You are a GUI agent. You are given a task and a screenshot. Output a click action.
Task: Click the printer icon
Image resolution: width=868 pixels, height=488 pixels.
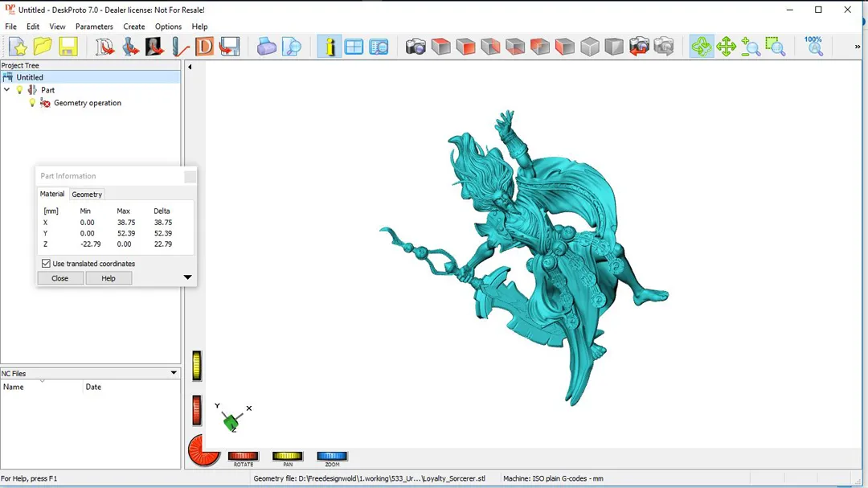[266, 47]
